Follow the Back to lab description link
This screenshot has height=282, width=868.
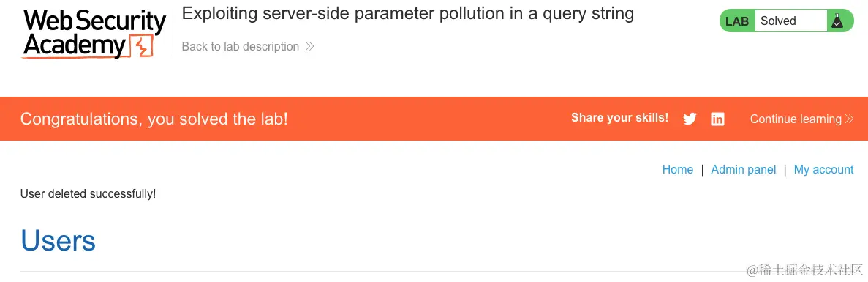[x=241, y=47]
